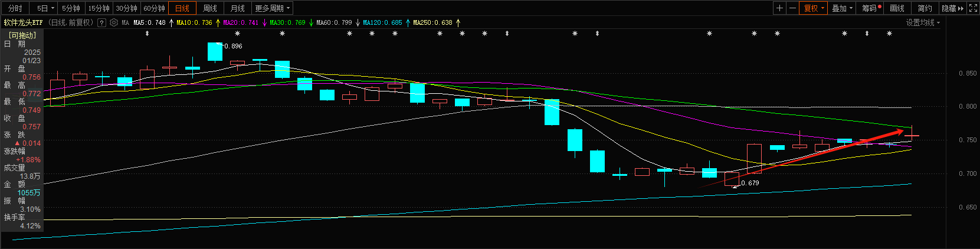Click the first asterisk event marker above chart

click(x=237, y=34)
